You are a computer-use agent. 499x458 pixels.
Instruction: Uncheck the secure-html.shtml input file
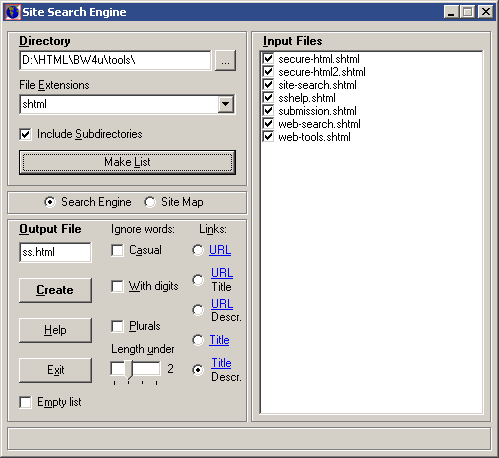pos(268,59)
